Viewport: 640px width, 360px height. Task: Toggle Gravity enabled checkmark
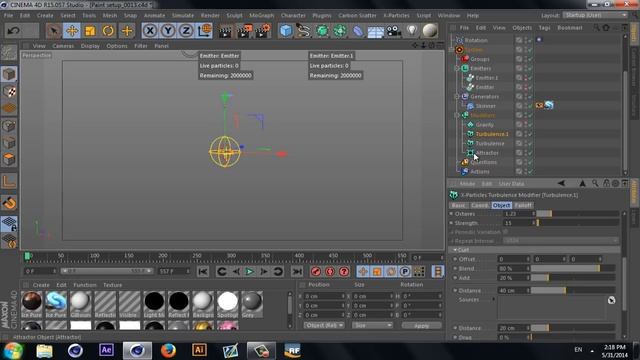coord(530,124)
